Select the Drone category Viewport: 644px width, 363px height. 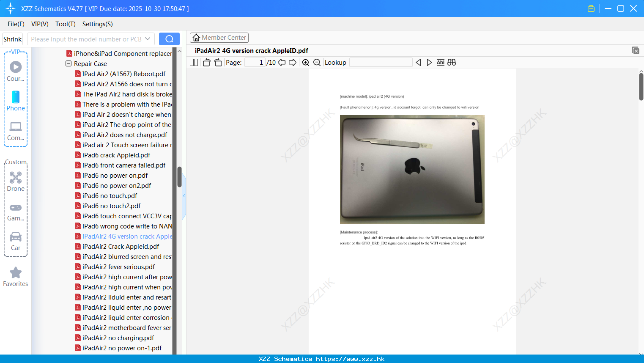(16, 181)
